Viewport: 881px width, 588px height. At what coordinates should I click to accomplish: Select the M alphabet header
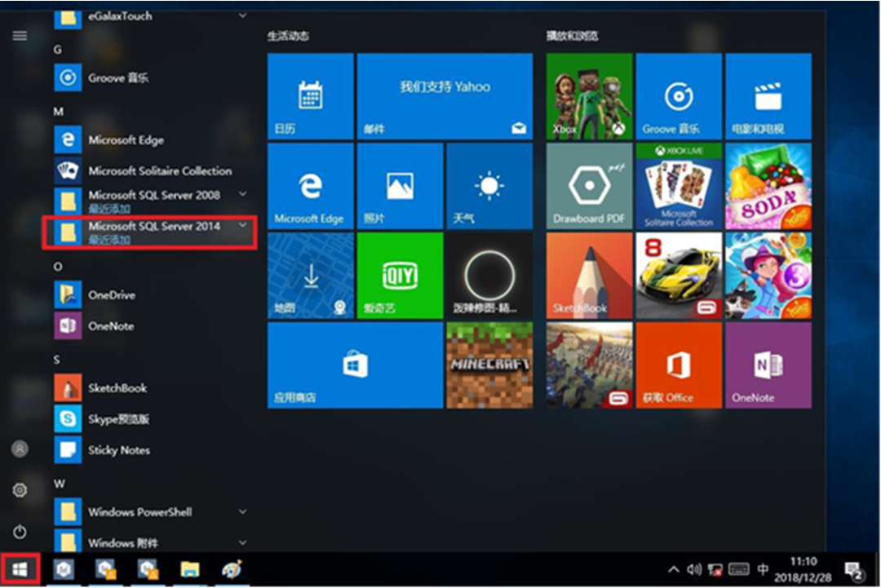tap(58, 112)
